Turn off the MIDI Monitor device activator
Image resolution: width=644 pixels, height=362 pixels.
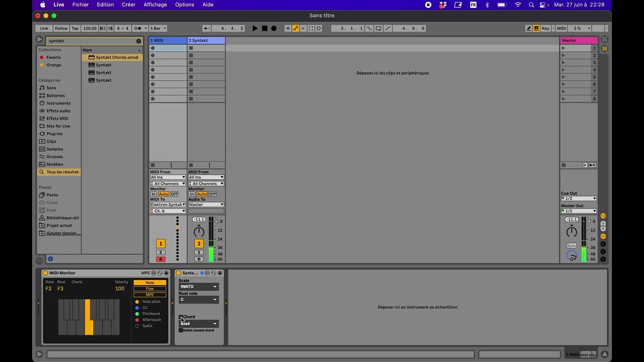point(45,273)
